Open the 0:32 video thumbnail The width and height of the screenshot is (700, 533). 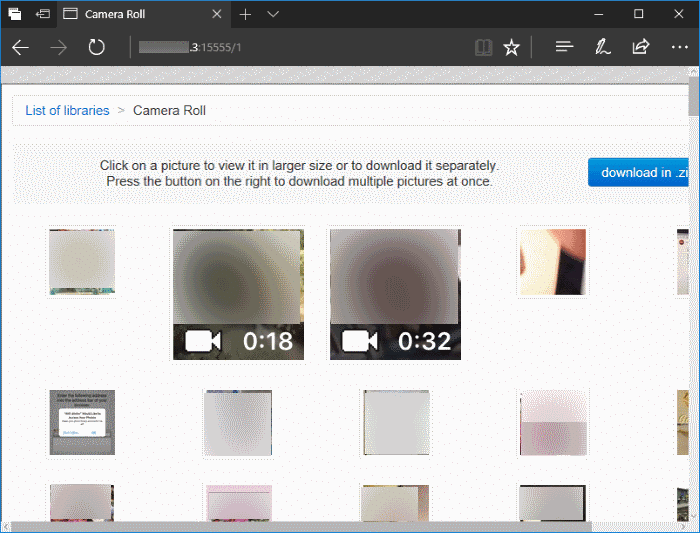pyautogui.click(x=396, y=295)
